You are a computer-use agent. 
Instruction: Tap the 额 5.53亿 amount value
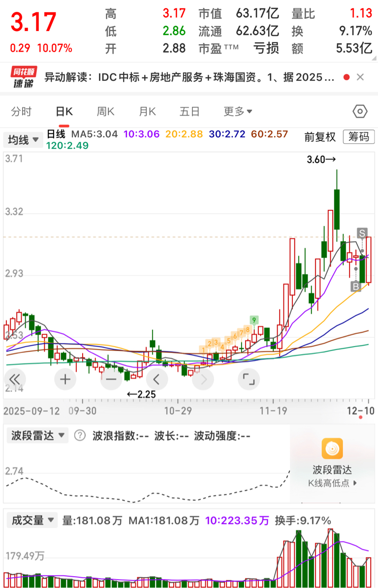354,48
